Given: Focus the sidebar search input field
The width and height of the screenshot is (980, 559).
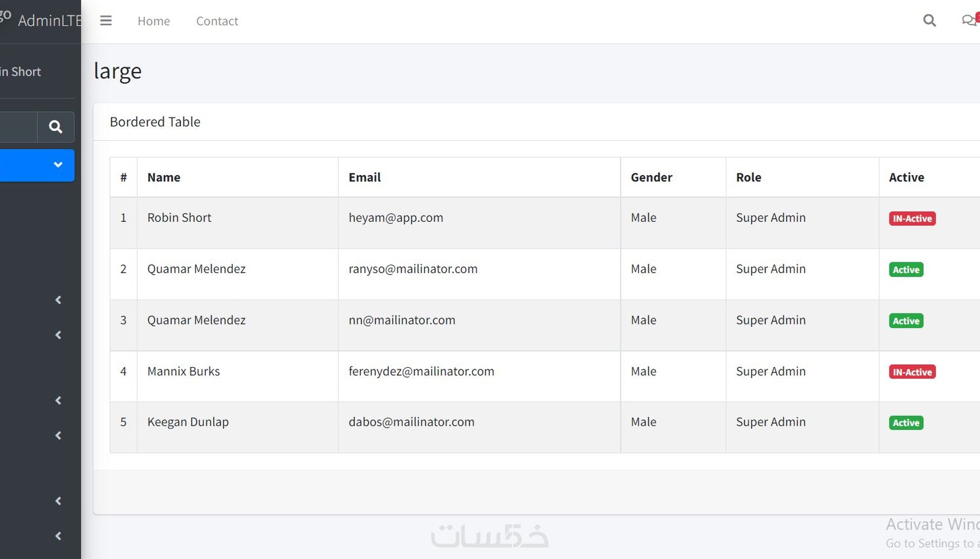Looking at the screenshot, I should click(17, 127).
